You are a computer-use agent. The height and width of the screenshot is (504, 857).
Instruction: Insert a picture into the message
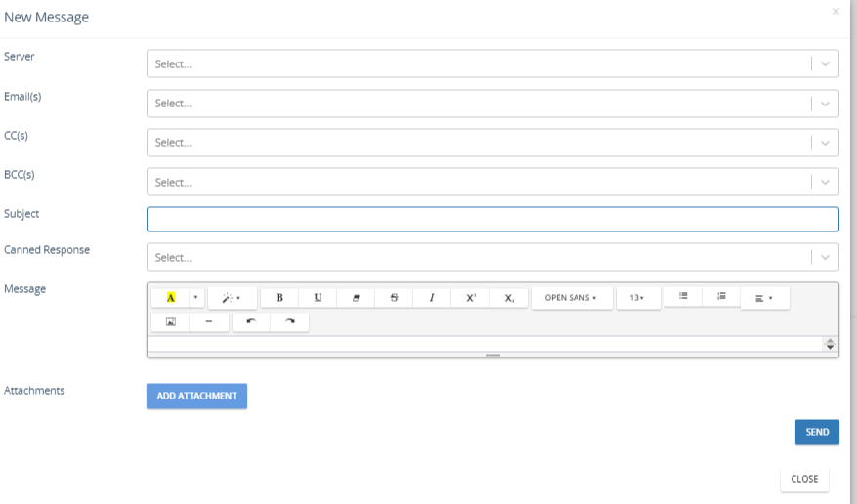(171, 322)
